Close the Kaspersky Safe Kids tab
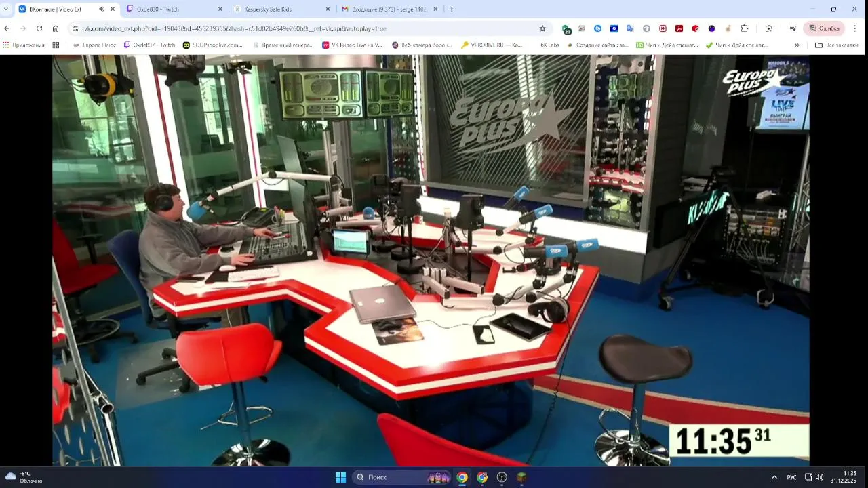Screen dimensions: 868x488 tap(328, 9)
